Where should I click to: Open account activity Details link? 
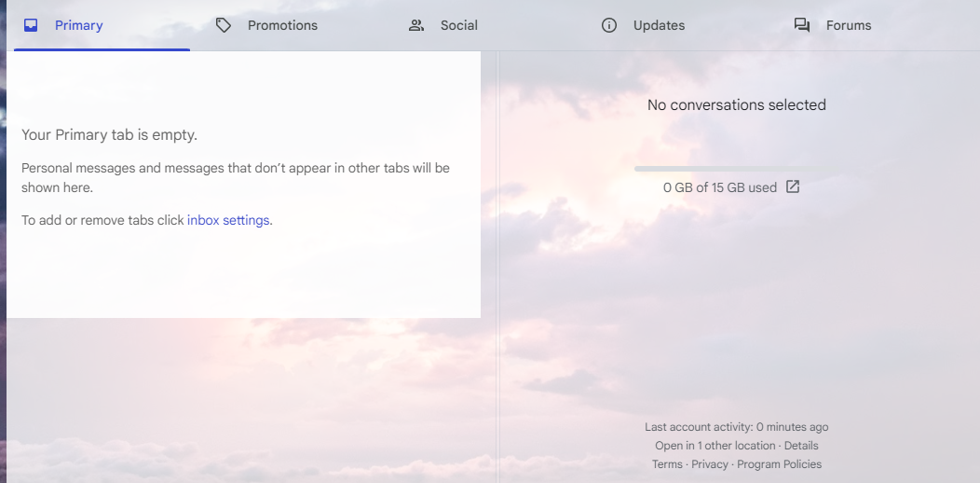pos(801,446)
